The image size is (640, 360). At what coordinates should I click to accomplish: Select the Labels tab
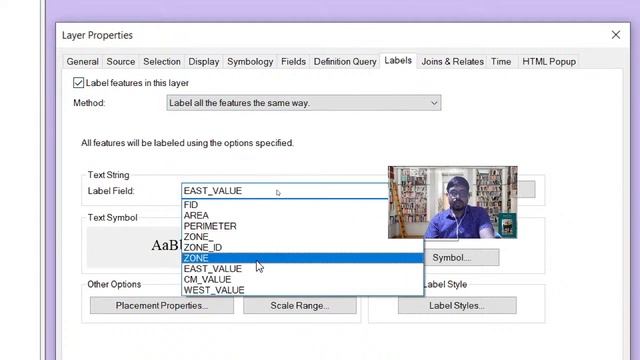point(398,61)
